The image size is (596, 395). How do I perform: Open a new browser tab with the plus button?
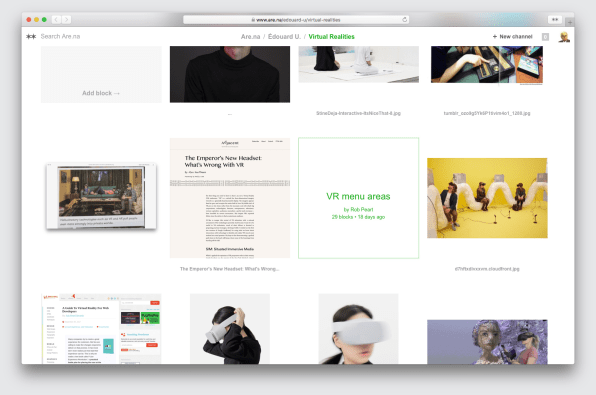(x=569, y=22)
